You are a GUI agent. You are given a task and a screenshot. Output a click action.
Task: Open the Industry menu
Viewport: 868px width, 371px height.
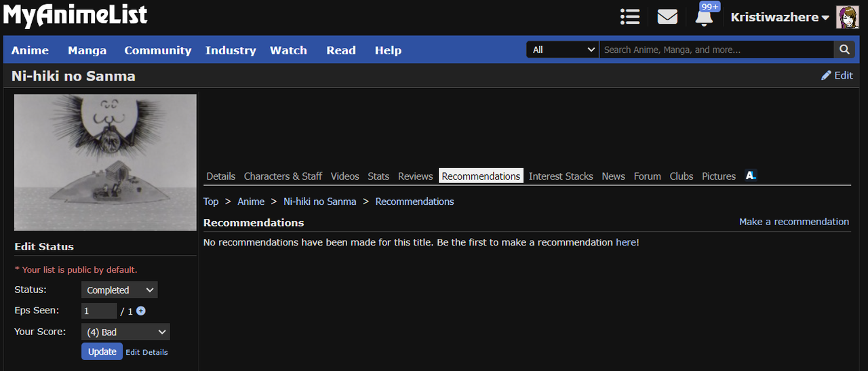click(231, 50)
